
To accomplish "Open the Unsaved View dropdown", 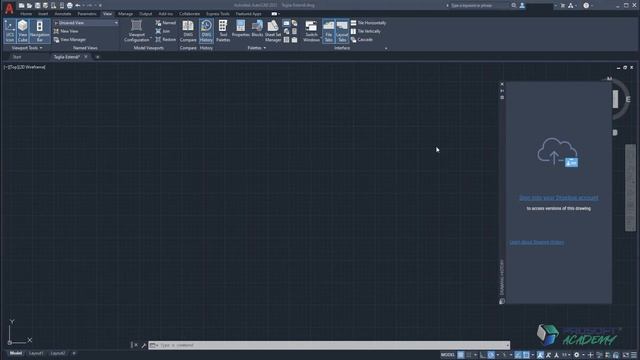I will (x=86, y=23).
